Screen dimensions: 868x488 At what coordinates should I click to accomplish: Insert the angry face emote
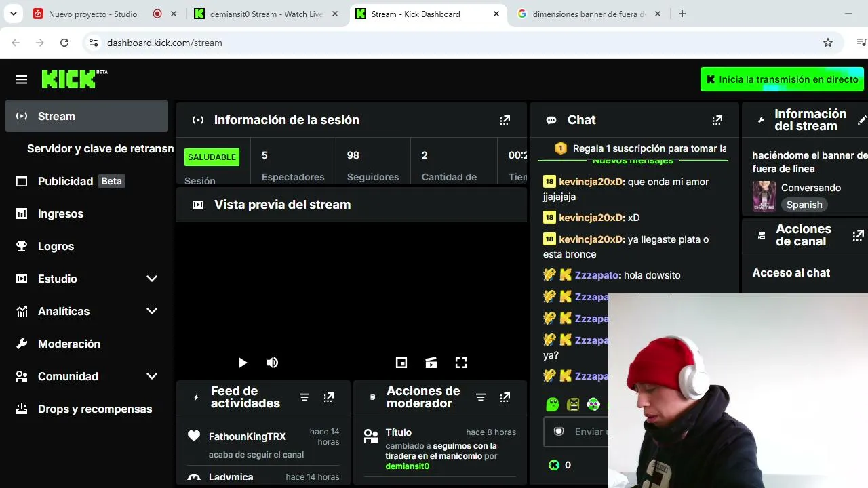573,405
